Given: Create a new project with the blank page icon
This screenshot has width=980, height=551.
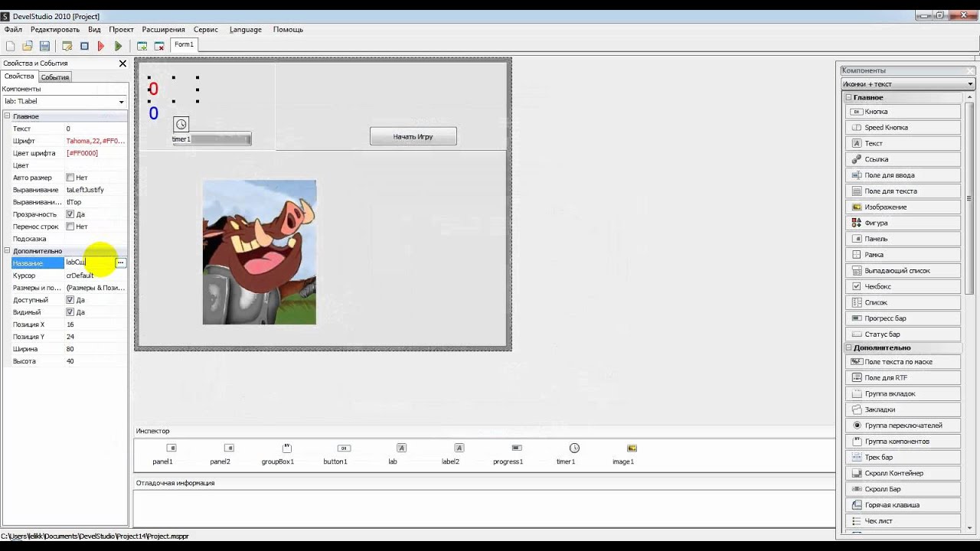Looking at the screenshot, I should 11,47.
